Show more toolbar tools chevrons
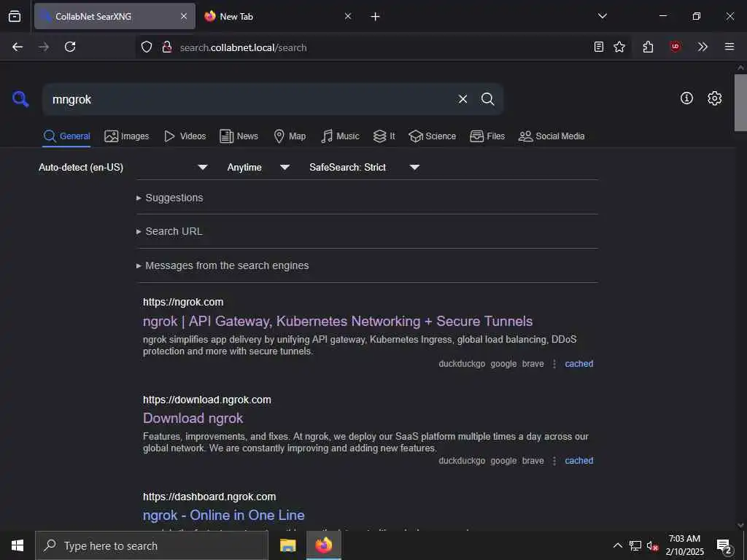This screenshot has height=560, width=747. coord(703,47)
